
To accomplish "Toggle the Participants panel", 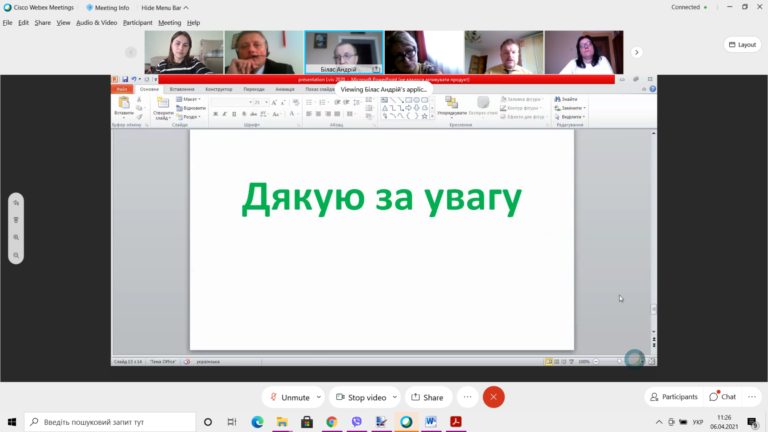I will (673, 397).
